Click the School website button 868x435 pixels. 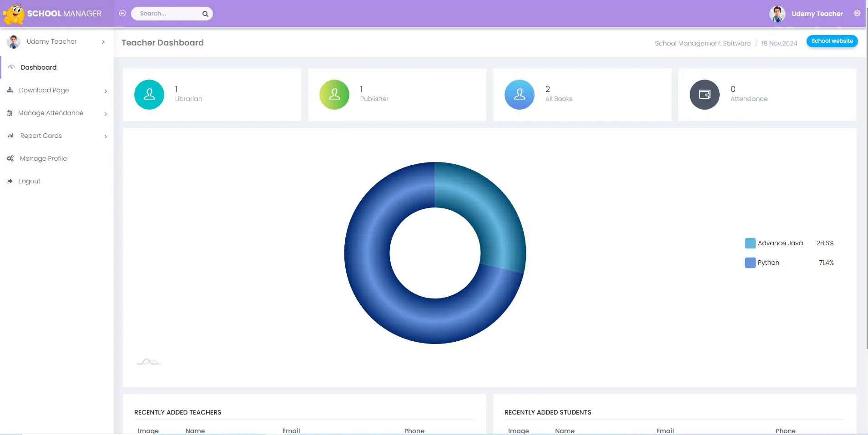click(832, 41)
